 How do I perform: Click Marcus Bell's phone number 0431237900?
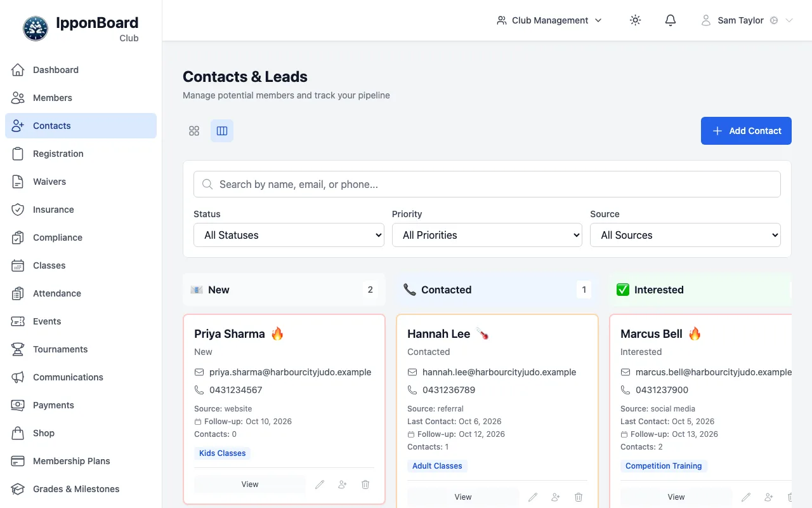pyautogui.click(x=662, y=390)
